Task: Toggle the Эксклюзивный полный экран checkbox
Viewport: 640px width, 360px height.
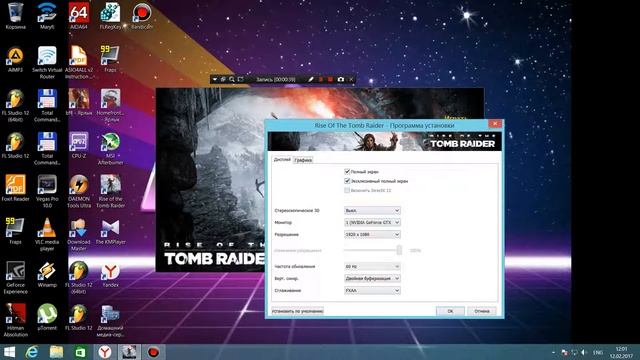Action: [347, 180]
